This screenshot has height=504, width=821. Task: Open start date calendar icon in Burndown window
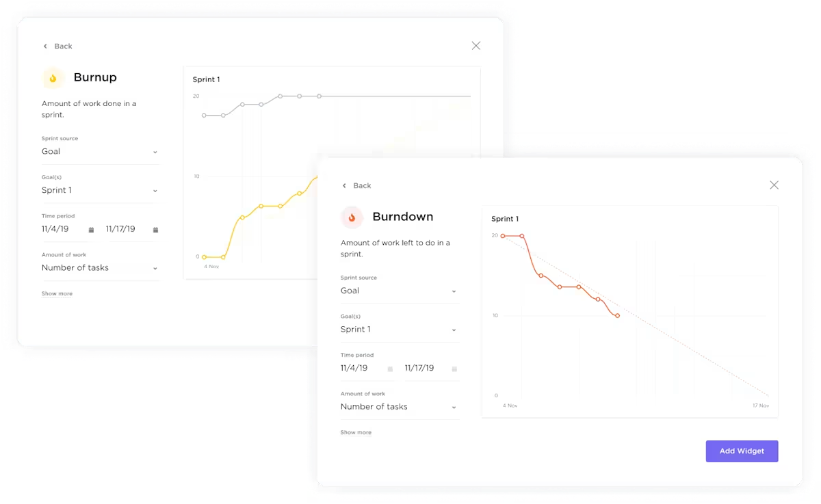(x=390, y=369)
